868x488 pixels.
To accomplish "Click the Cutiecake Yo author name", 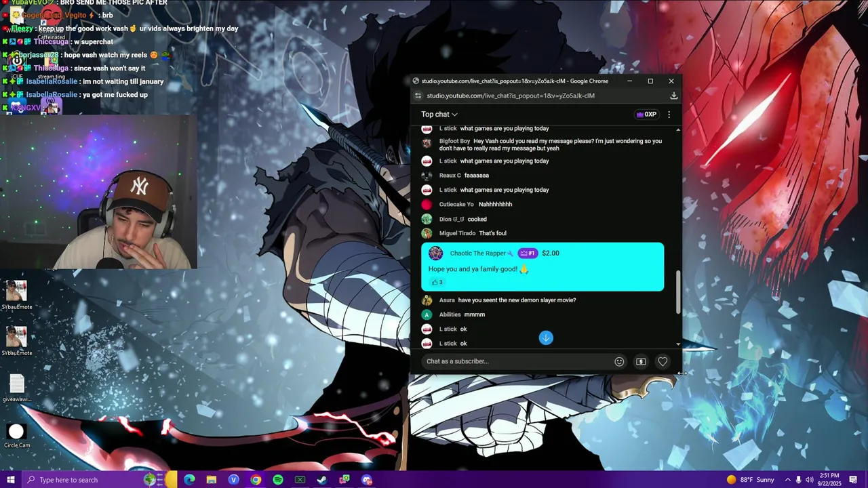I will pos(456,204).
